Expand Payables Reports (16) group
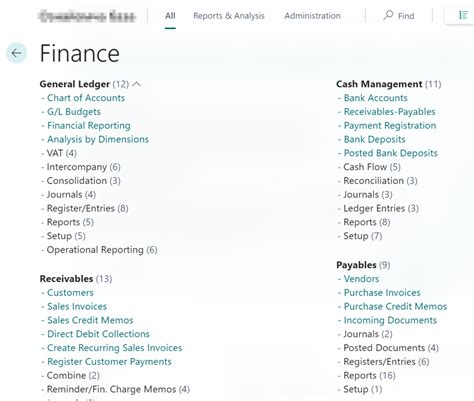 [369, 375]
